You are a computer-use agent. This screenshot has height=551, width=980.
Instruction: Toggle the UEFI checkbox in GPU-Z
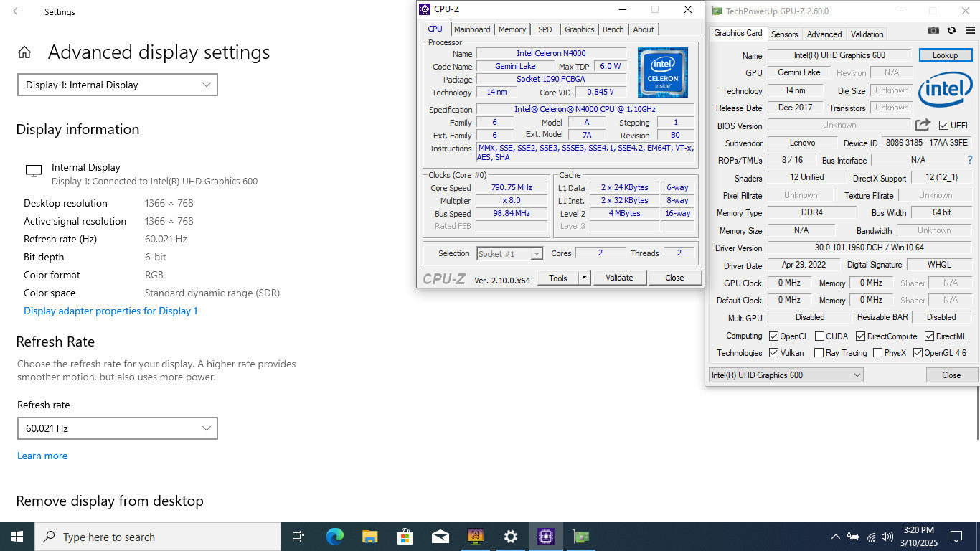943,125
